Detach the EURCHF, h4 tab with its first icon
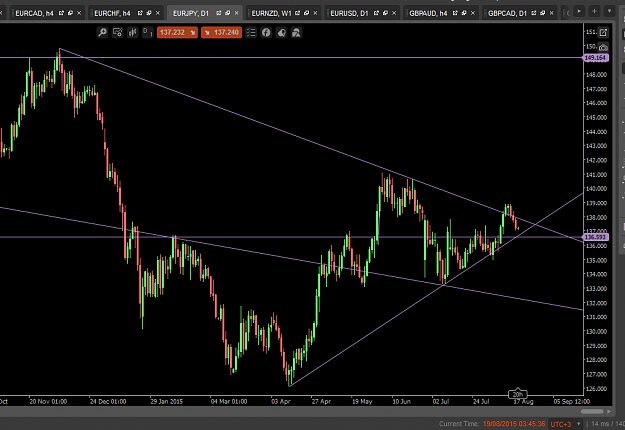 coord(140,13)
